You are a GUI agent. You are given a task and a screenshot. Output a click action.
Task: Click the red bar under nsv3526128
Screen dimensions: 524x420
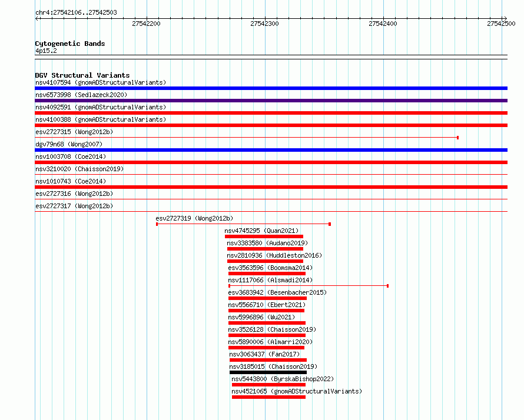267,335
